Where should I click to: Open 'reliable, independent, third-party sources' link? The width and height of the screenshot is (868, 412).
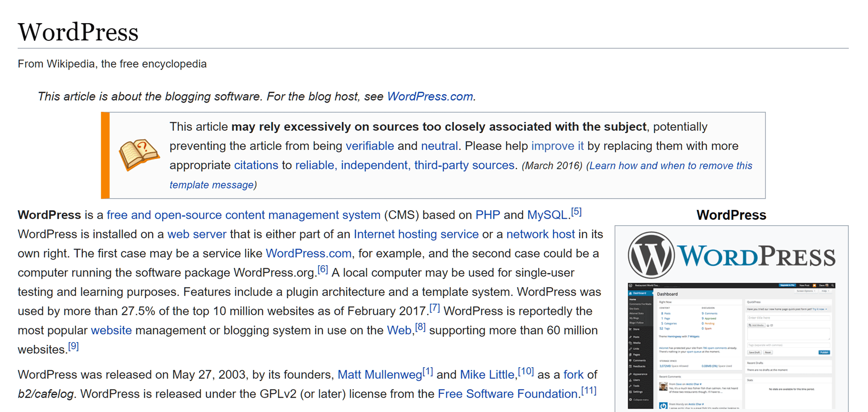pos(405,165)
